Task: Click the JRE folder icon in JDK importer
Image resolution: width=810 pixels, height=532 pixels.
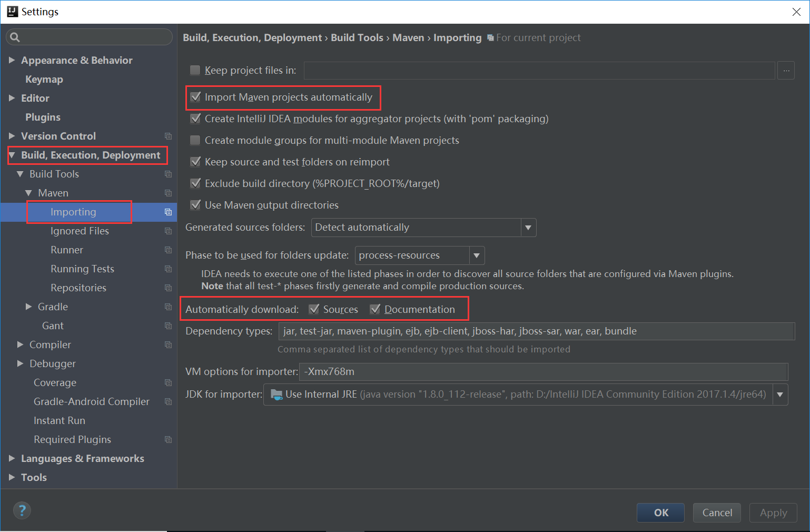Action: pyautogui.click(x=276, y=394)
